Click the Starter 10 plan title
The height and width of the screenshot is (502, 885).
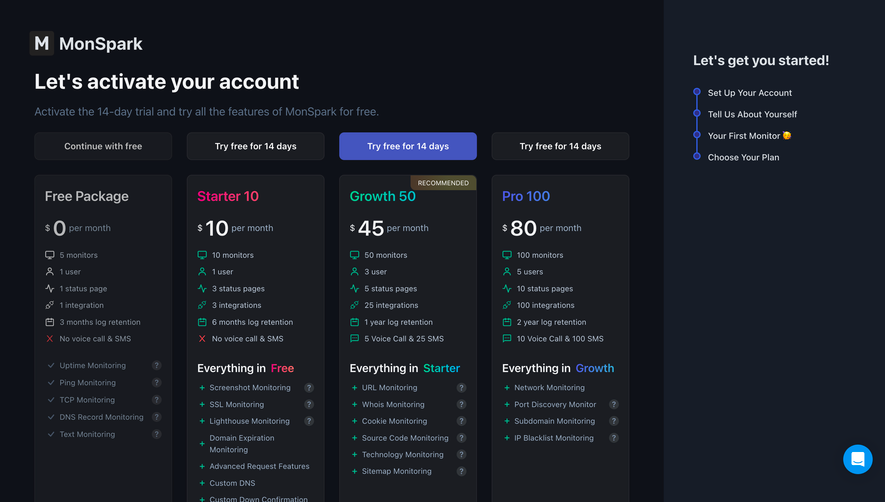(x=228, y=196)
